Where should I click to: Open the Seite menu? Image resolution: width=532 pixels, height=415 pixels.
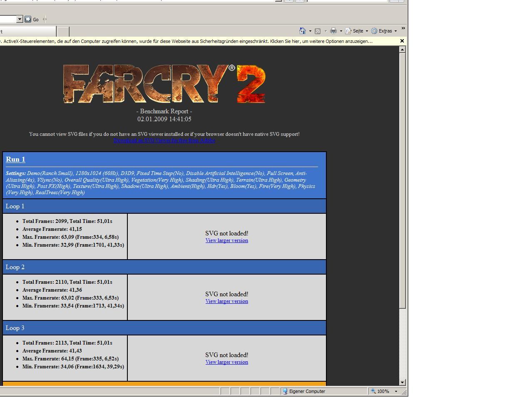coord(357,31)
